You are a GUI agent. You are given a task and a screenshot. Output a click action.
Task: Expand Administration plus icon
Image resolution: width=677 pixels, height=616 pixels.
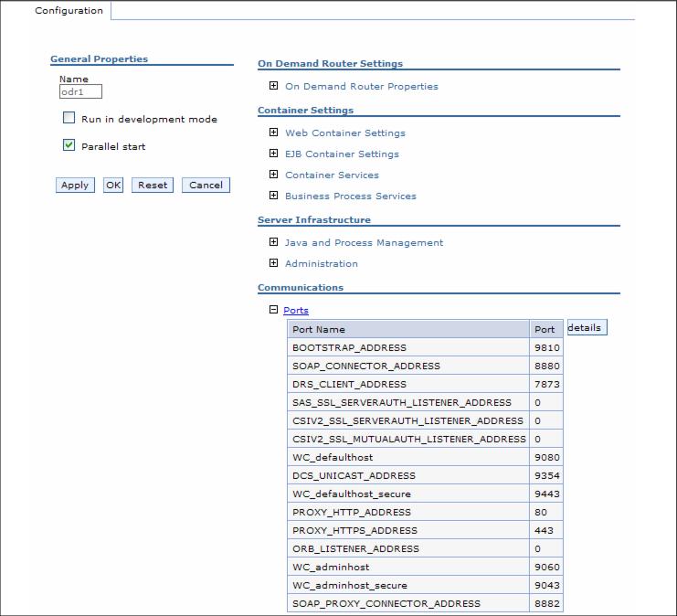coord(273,263)
